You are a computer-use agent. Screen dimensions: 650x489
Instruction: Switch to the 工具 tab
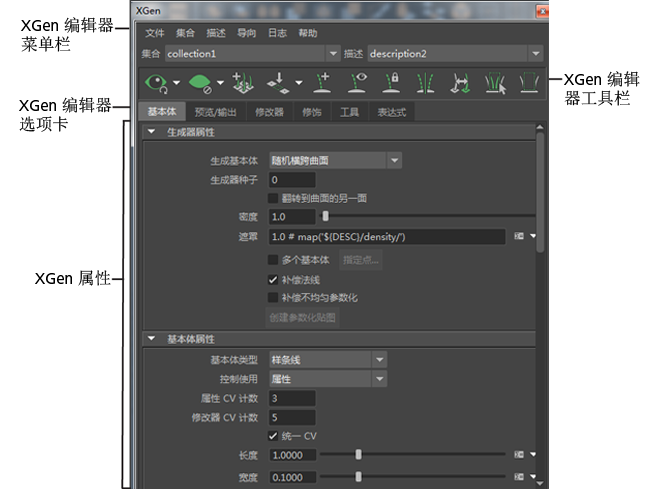click(349, 112)
